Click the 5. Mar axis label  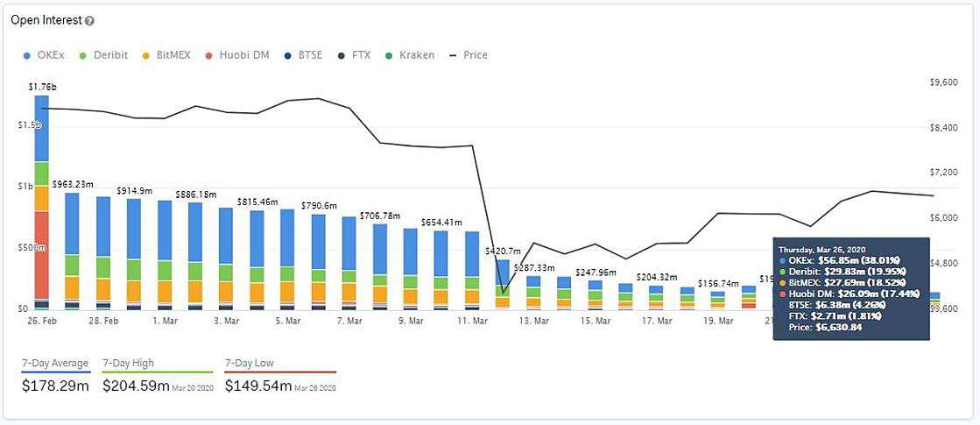[x=287, y=321]
